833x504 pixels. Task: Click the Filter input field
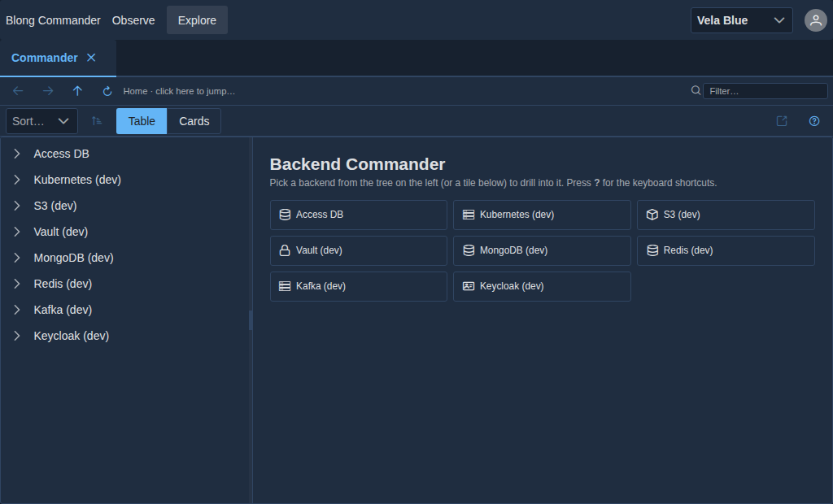[x=765, y=91]
